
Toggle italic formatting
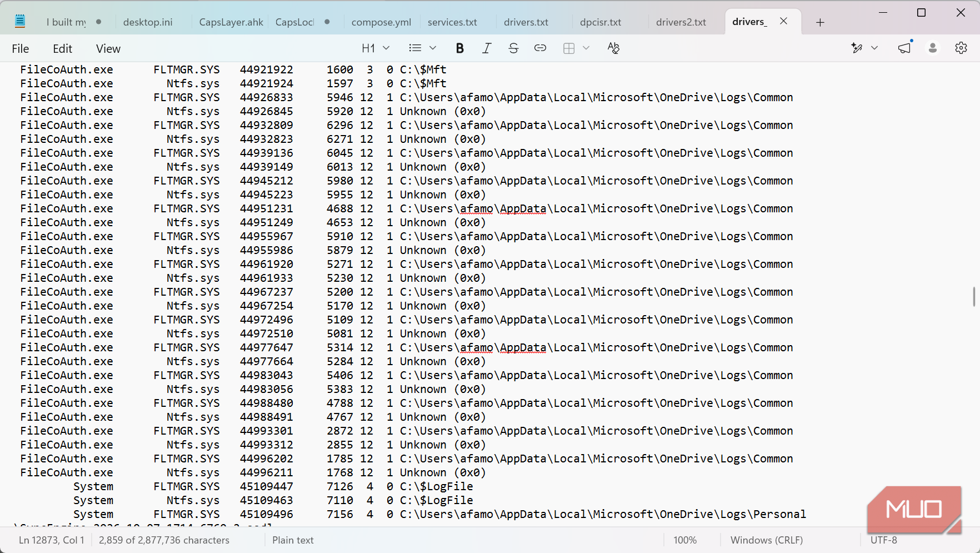(x=487, y=48)
